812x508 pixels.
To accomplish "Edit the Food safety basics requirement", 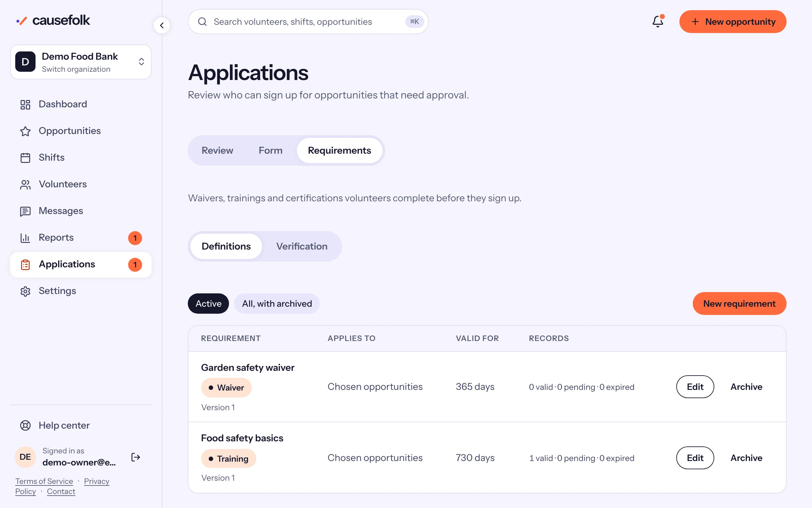I will tap(695, 458).
